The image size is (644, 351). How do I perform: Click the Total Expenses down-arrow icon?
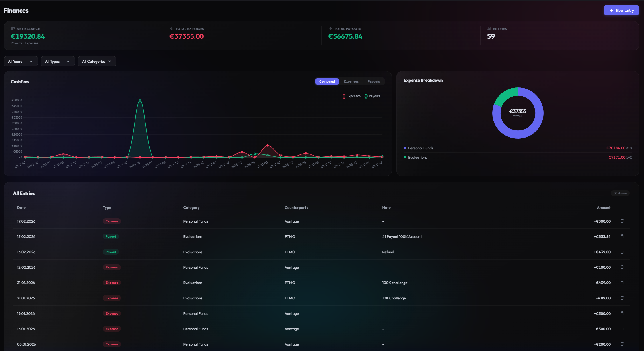click(171, 28)
